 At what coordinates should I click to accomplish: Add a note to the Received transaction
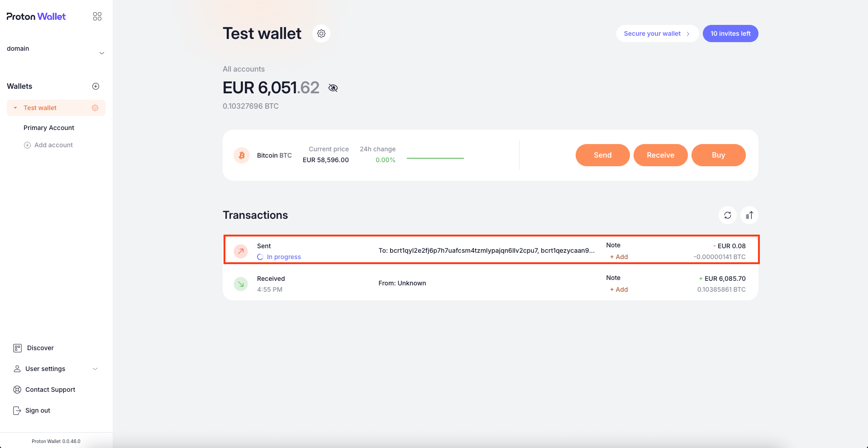[618, 289]
